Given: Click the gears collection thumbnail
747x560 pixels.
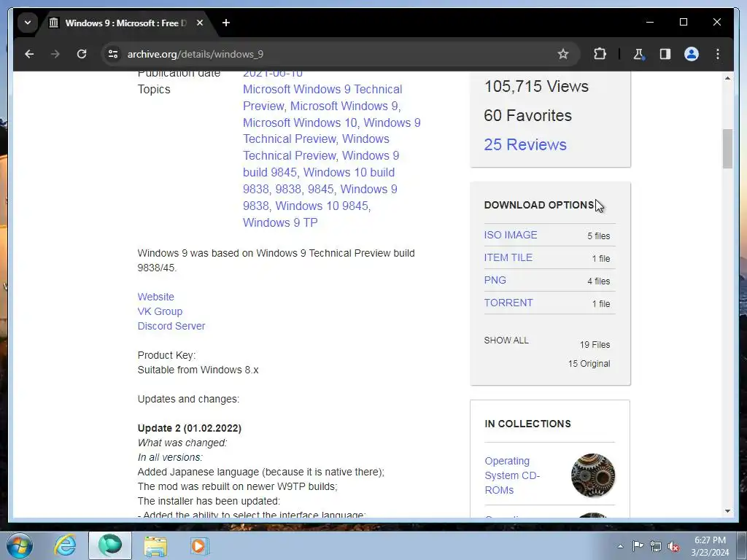Looking at the screenshot, I should click(x=592, y=475).
